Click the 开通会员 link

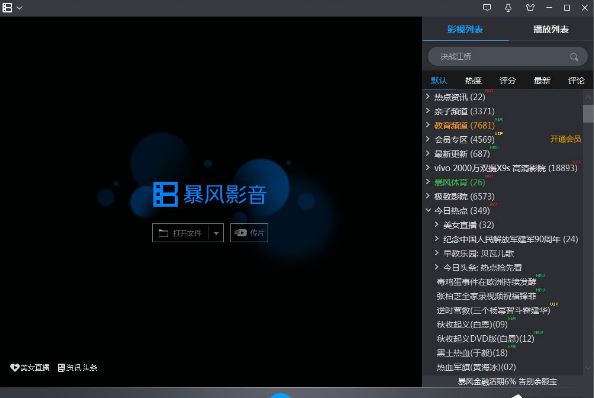pyautogui.click(x=565, y=139)
